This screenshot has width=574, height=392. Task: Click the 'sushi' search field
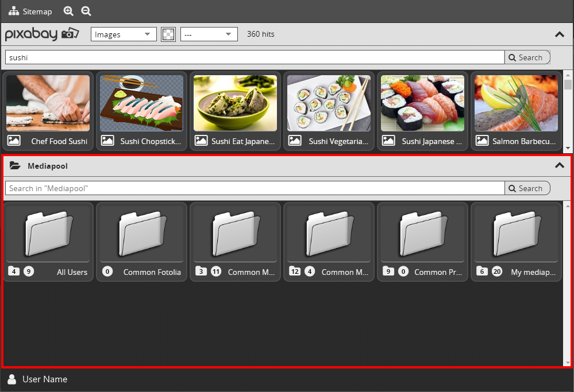255,57
